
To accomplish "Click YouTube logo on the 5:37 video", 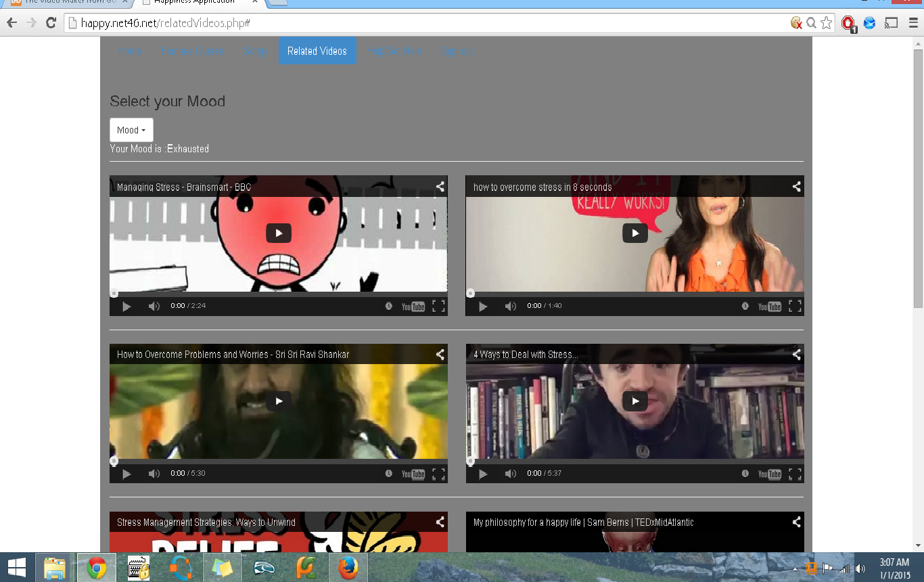I will pyautogui.click(x=770, y=474).
